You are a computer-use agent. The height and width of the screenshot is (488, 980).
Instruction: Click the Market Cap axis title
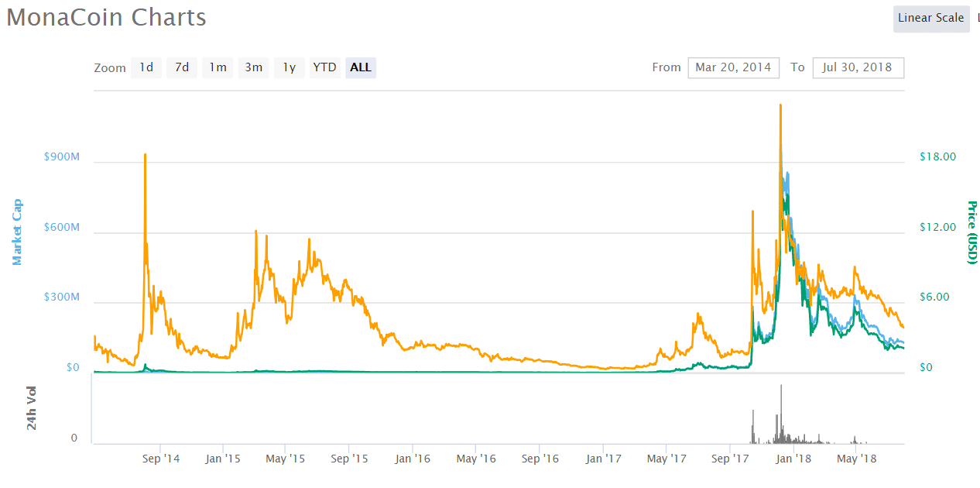tap(17, 232)
